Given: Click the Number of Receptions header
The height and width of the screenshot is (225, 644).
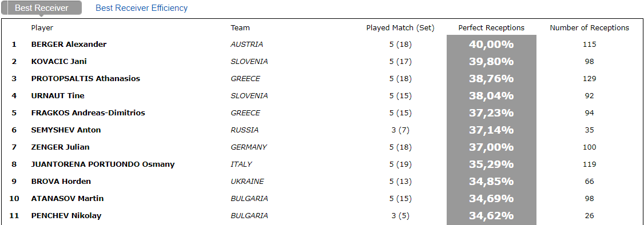Looking at the screenshot, I should (589, 28).
